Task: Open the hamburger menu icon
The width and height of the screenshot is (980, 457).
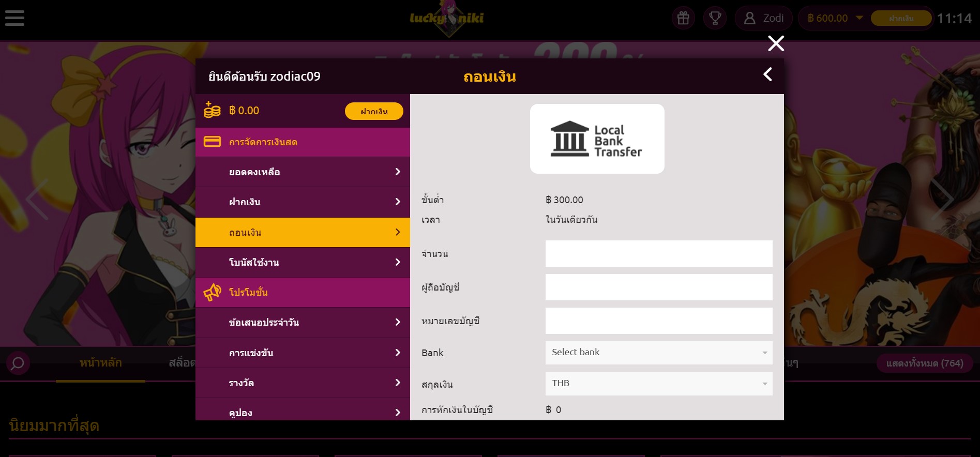Action: click(14, 18)
